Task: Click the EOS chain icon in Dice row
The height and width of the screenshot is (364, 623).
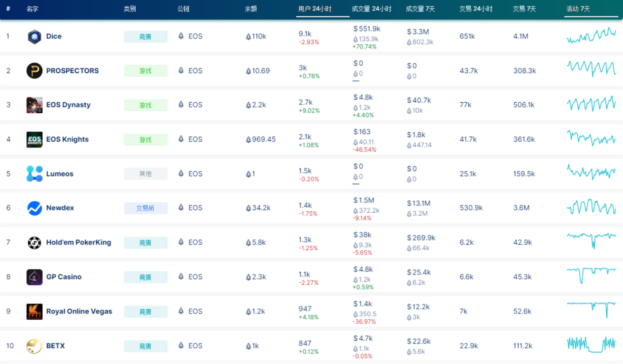Action: point(181,36)
